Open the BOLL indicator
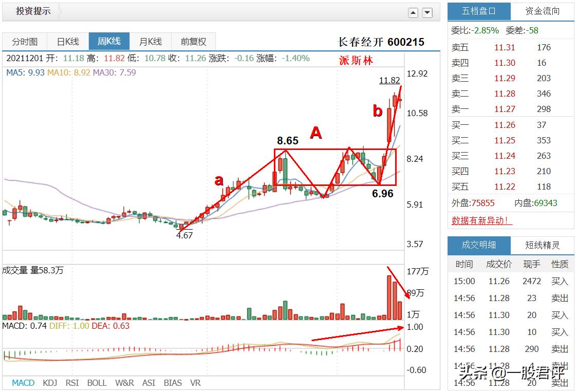 [97, 383]
